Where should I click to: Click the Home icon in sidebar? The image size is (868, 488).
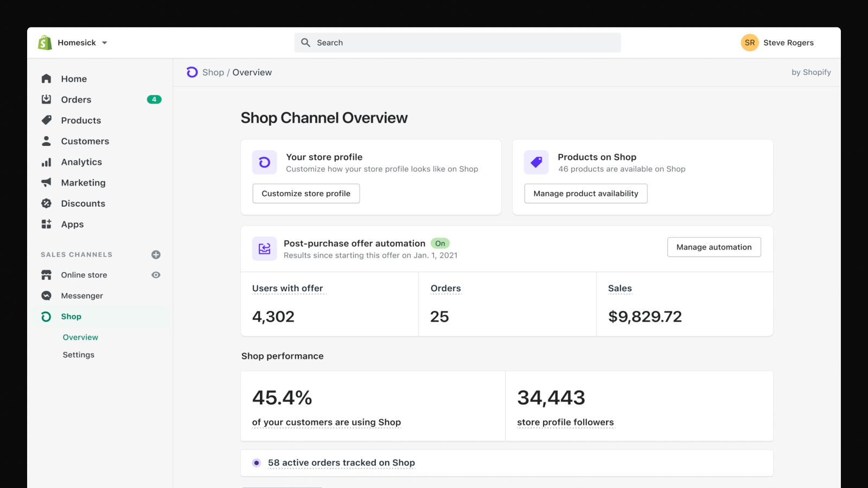(x=47, y=79)
